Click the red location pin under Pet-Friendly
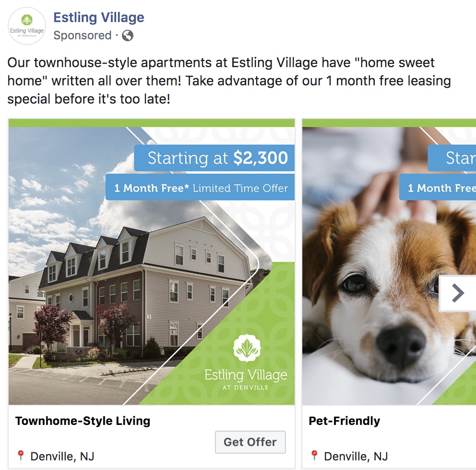Screen dimensions: 476x470 pyautogui.click(x=314, y=456)
